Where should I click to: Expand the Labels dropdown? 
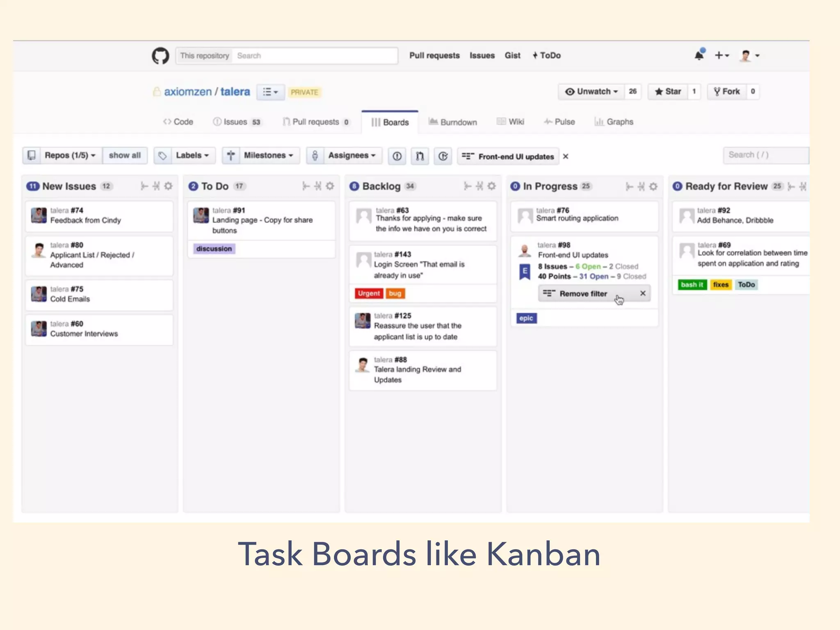pyautogui.click(x=192, y=155)
